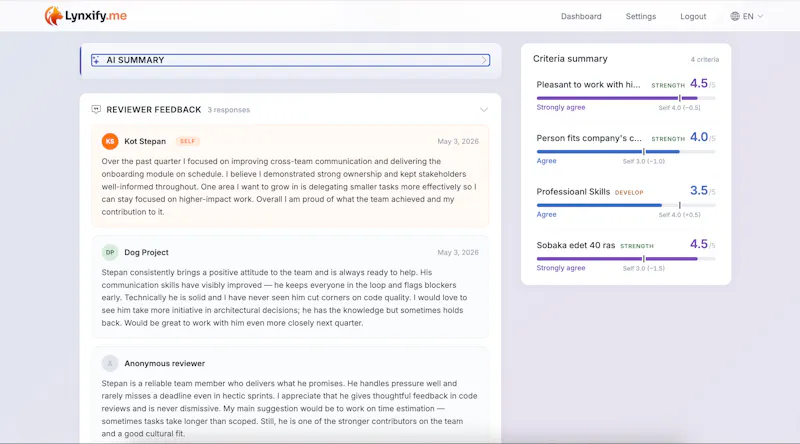Log out via the Logout link
Image resolution: width=800 pixels, height=444 pixels.
click(693, 16)
